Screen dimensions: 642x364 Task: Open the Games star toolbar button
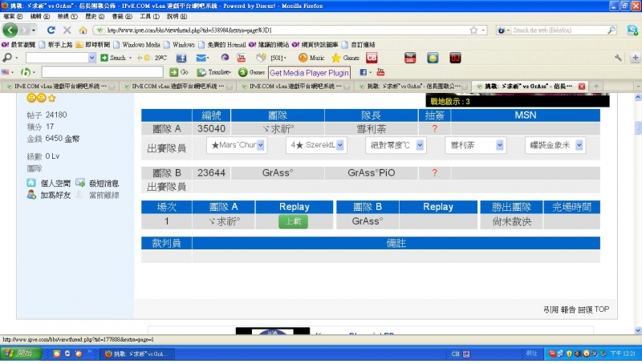[345, 58]
